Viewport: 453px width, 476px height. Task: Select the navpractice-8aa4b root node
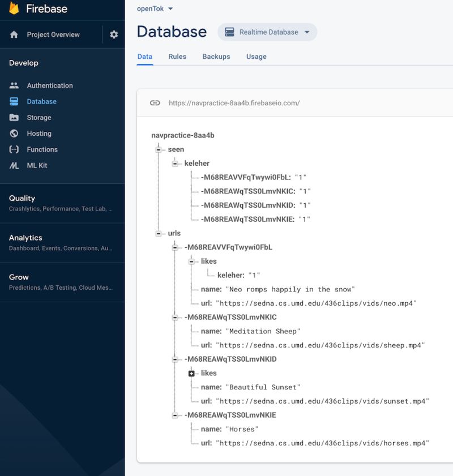[x=183, y=135]
